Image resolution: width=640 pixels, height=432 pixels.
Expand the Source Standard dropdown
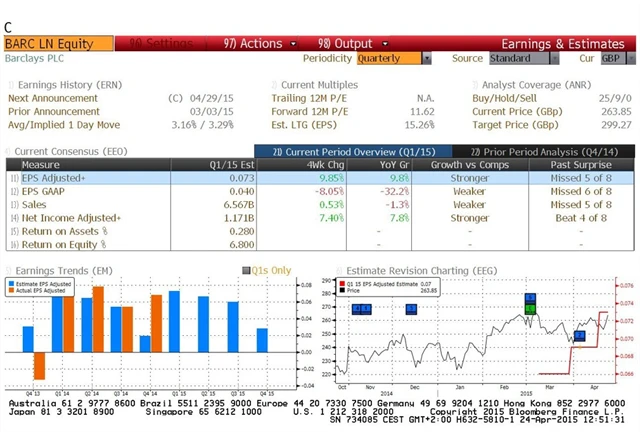[526, 59]
